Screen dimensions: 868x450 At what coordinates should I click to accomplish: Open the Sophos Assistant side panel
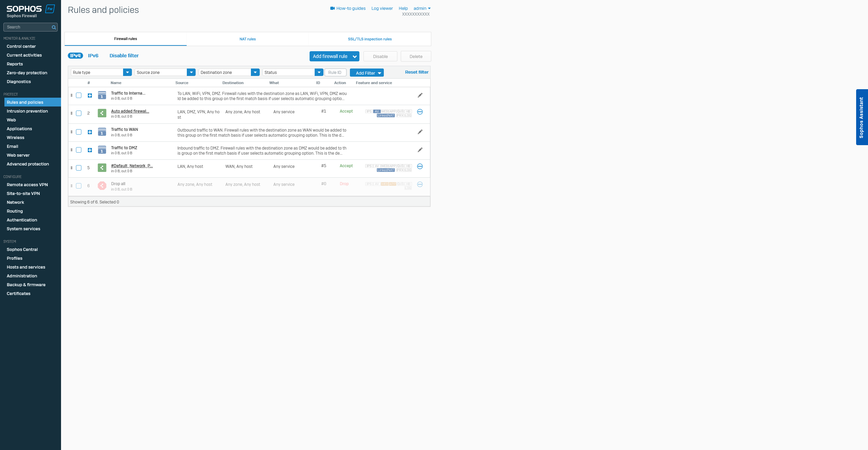click(x=862, y=117)
